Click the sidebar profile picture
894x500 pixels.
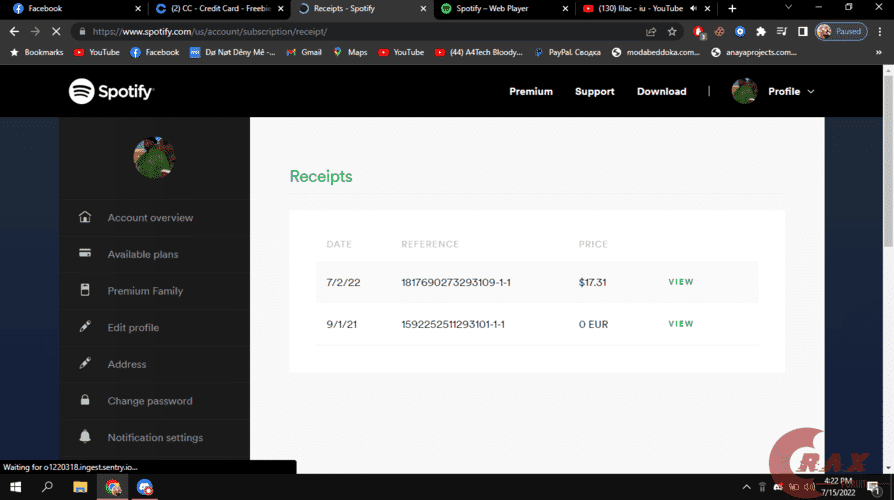(154, 157)
